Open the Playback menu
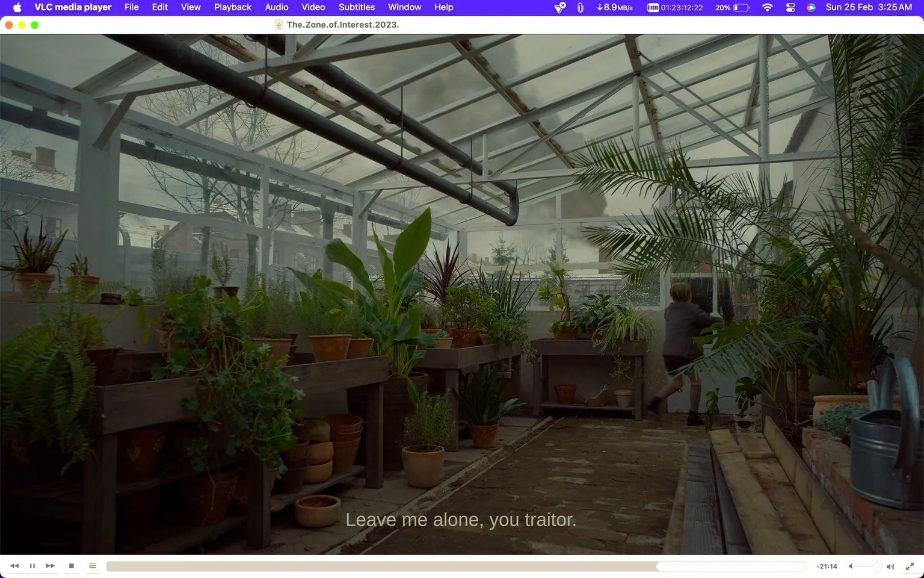The image size is (924, 578). tap(233, 7)
